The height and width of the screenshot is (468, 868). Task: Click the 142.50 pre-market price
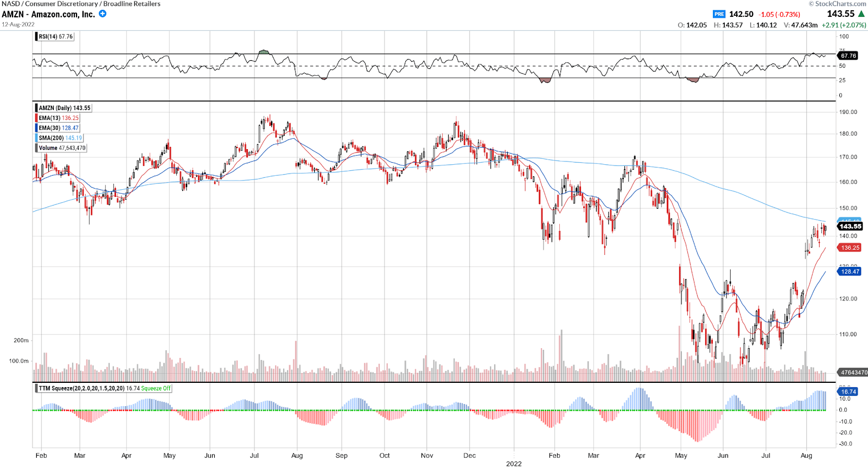click(741, 14)
